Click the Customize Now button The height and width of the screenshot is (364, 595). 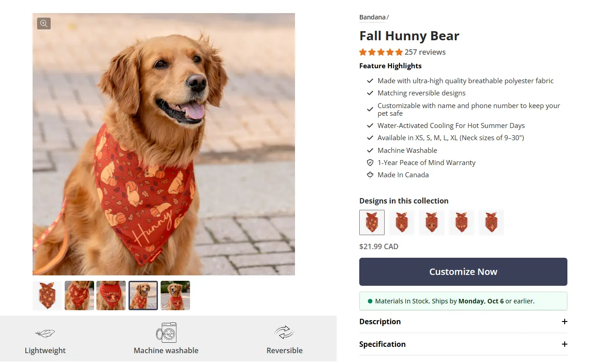(x=463, y=272)
